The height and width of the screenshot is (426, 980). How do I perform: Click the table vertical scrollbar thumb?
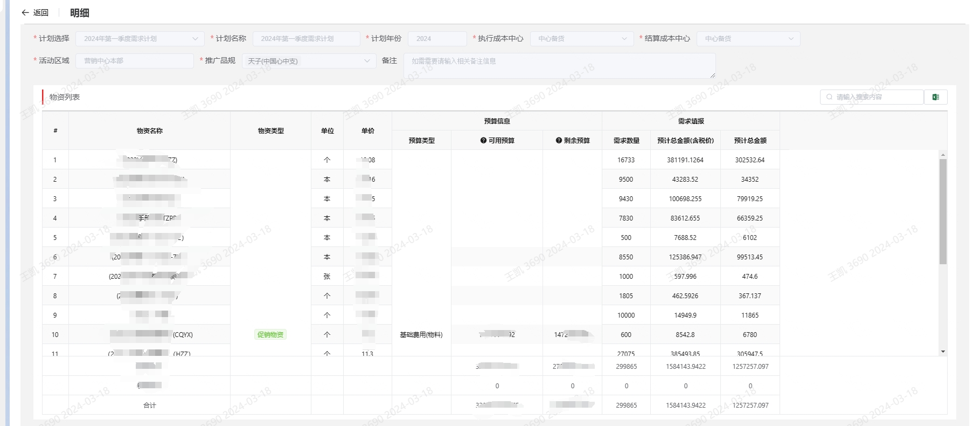pyautogui.click(x=943, y=211)
